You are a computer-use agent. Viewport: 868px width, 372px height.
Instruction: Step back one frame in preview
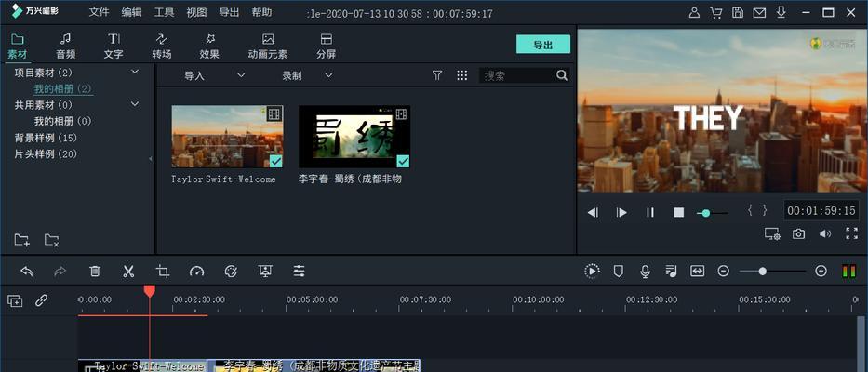593,213
